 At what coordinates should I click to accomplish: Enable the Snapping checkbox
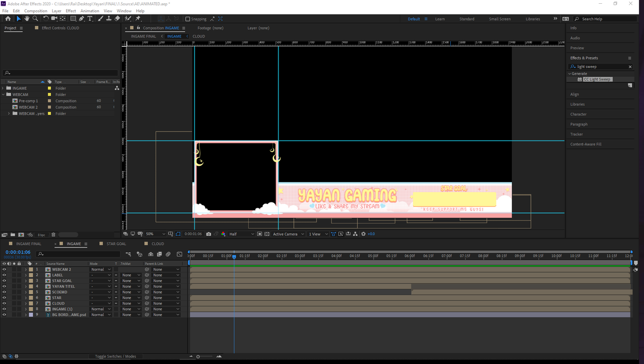tap(188, 19)
